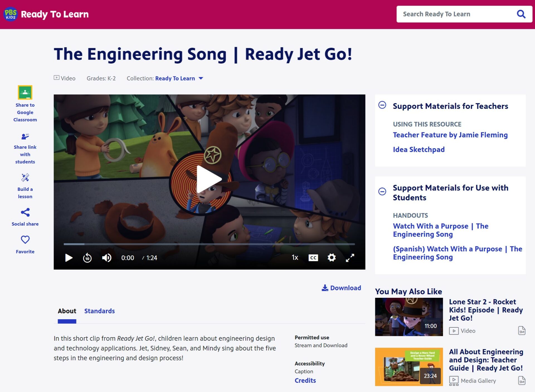Click 'Grades: K-2' text
Viewport: 535px width, 392px height.
pyautogui.click(x=101, y=78)
